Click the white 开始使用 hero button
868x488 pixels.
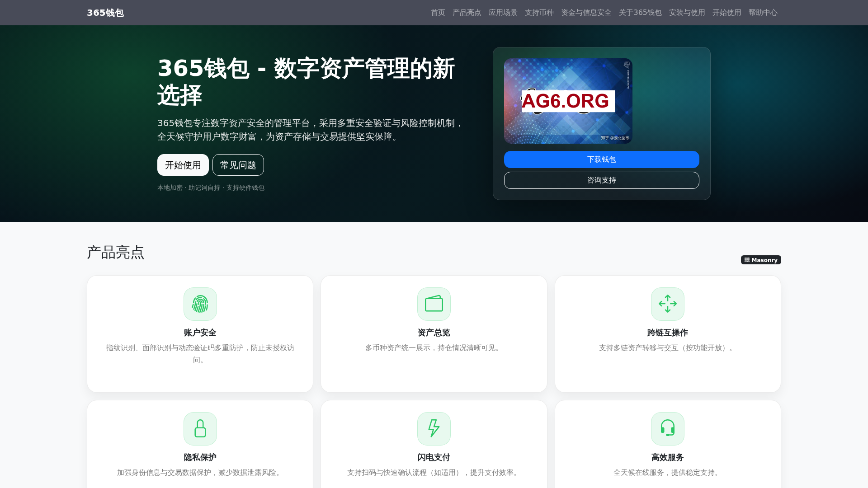(x=183, y=165)
